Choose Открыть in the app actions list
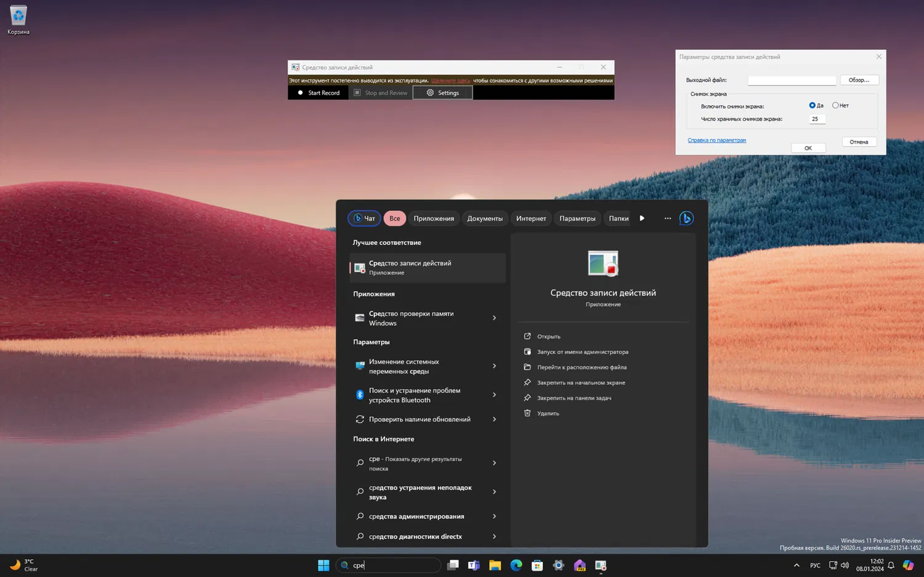 tap(549, 336)
